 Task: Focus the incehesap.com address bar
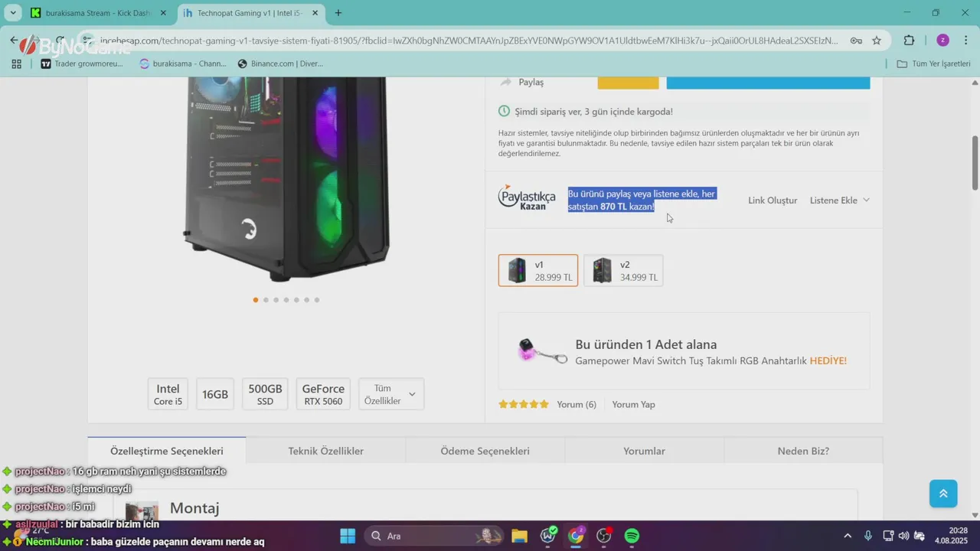click(469, 41)
